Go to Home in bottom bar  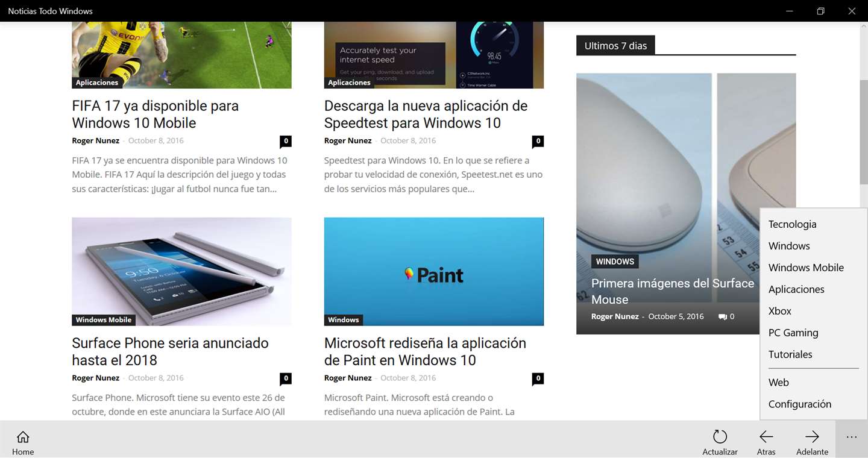pyautogui.click(x=23, y=442)
